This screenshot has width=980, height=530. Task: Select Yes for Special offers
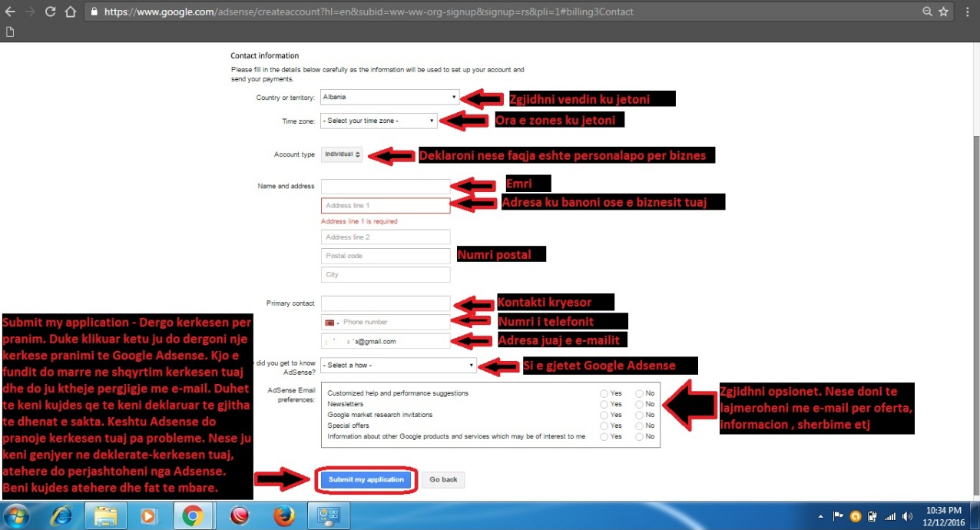604,426
